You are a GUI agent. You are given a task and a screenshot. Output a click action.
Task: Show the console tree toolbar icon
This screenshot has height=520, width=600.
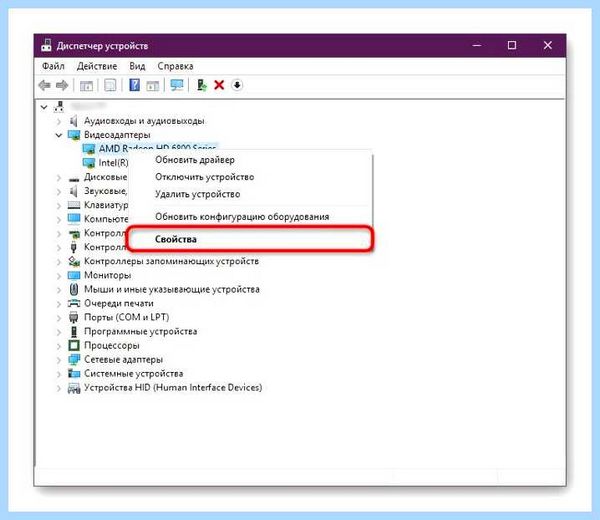tap(86, 85)
